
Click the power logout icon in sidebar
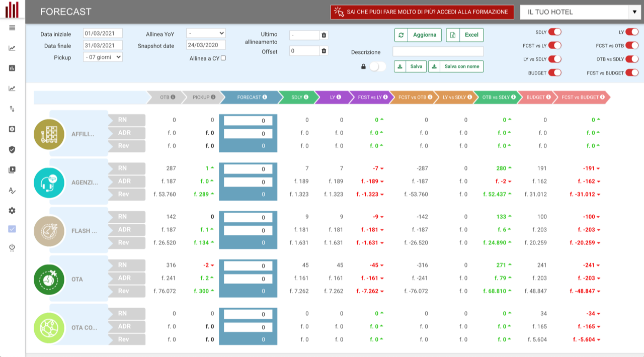coord(12,247)
